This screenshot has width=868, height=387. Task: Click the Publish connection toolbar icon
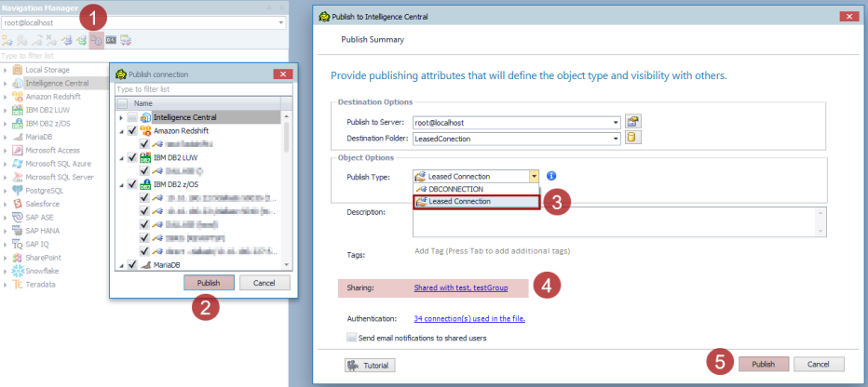coord(96,40)
